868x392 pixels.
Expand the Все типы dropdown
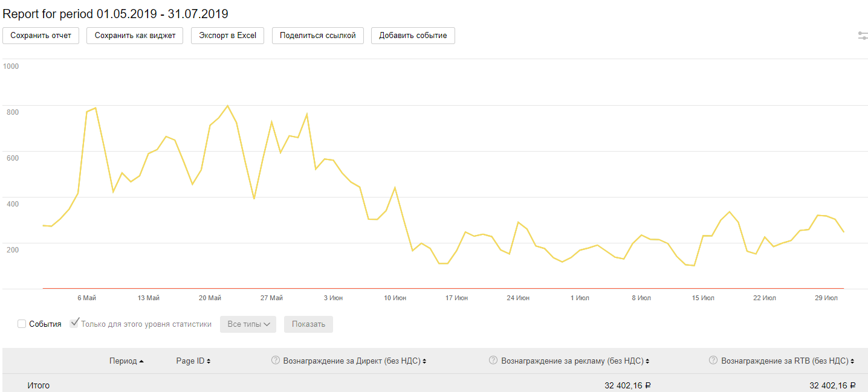click(248, 324)
